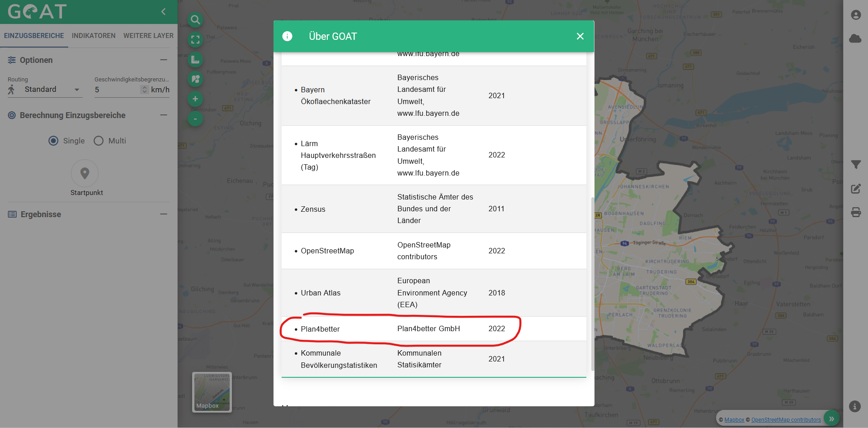868x428 pixels.
Task: Switch to the INDIKATOREN tab
Action: coord(94,35)
